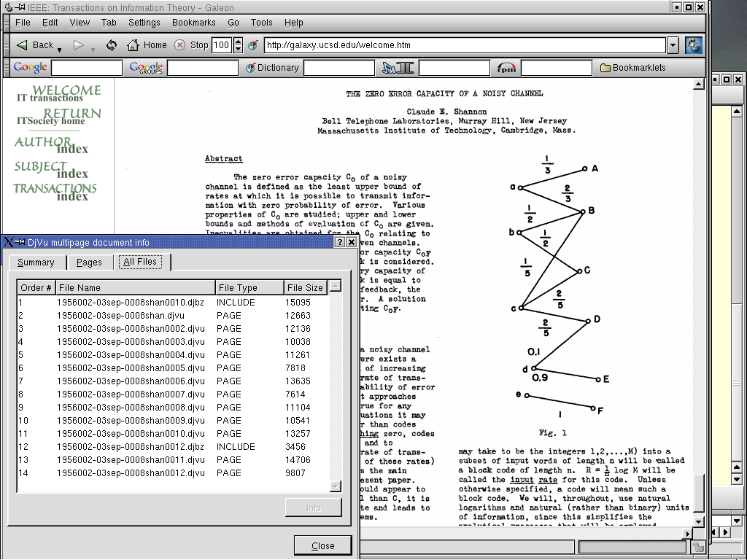
Task: Go forward with the Forward arrow
Action: 79,45
